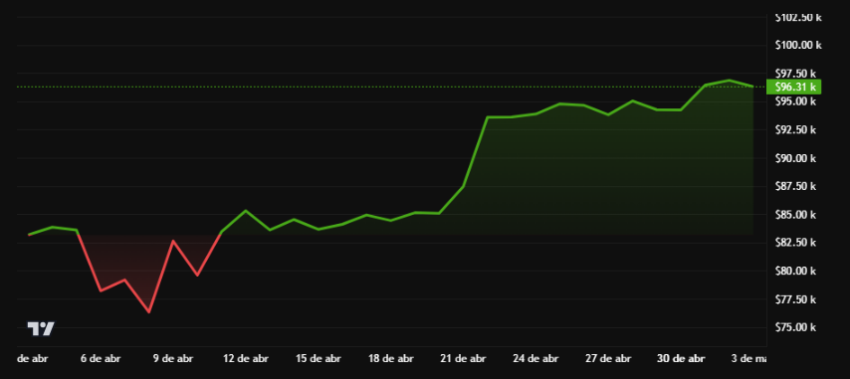Select the lowest red price point
The image size is (850, 379).
pos(149,312)
